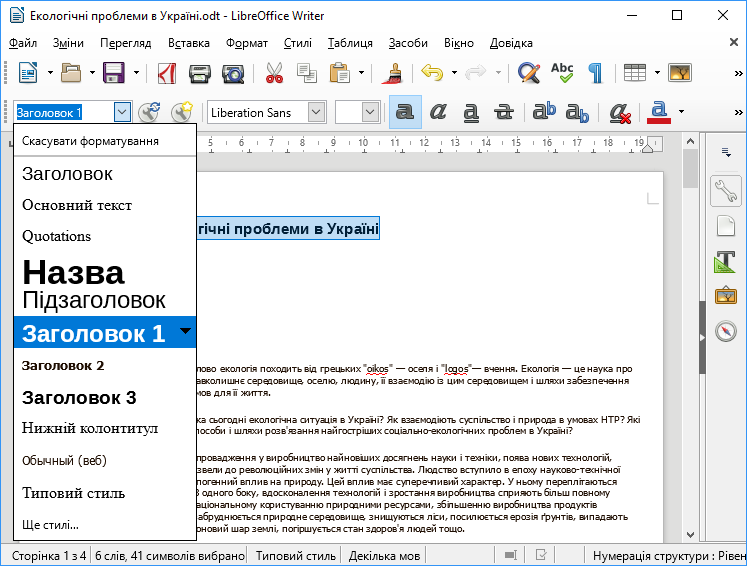Open the Зміни menu
This screenshot has width=750, height=566.
pos(68,43)
